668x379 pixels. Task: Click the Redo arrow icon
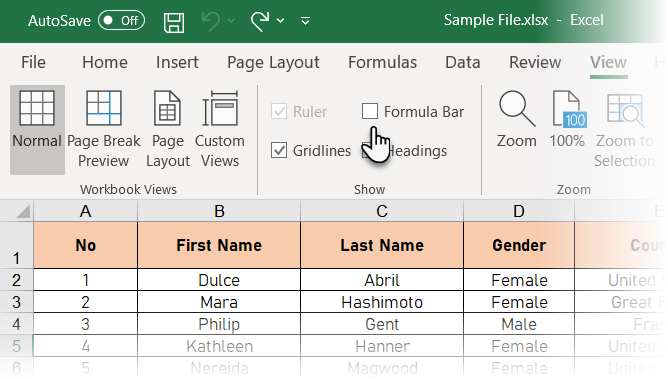click(260, 20)
